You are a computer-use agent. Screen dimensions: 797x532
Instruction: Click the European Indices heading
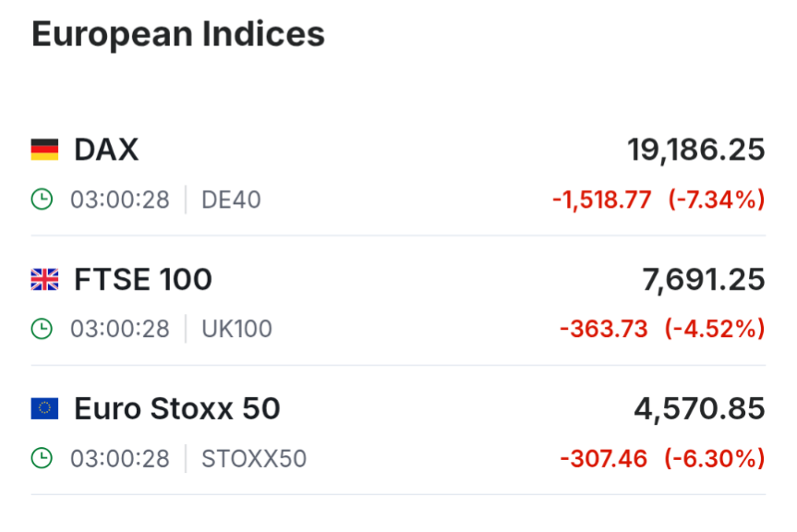178,34
